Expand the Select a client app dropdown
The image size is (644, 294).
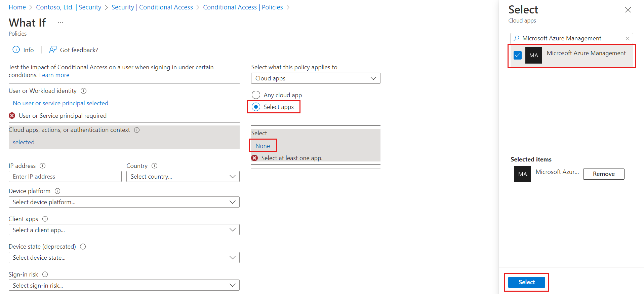click(x=124, y=230)
